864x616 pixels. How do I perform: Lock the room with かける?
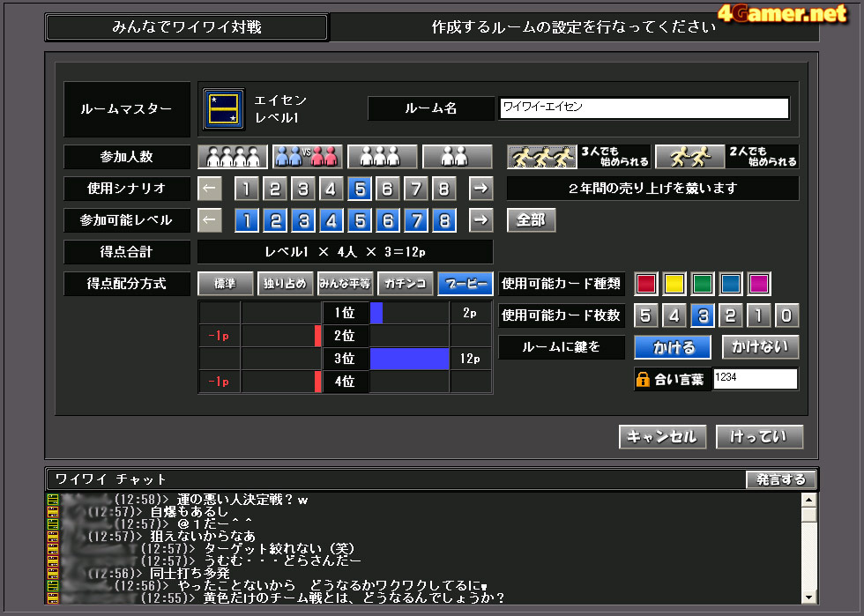click(x=674, y=347)
